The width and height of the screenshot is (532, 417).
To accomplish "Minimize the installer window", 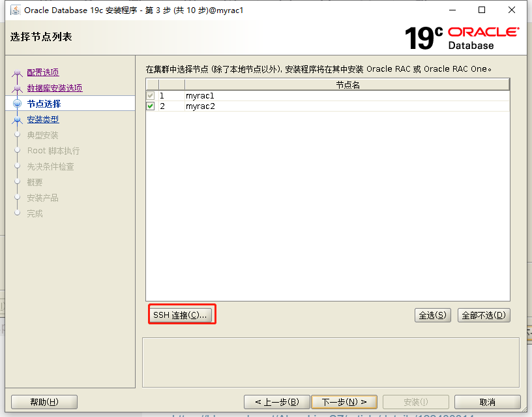I will coord(452,10).
